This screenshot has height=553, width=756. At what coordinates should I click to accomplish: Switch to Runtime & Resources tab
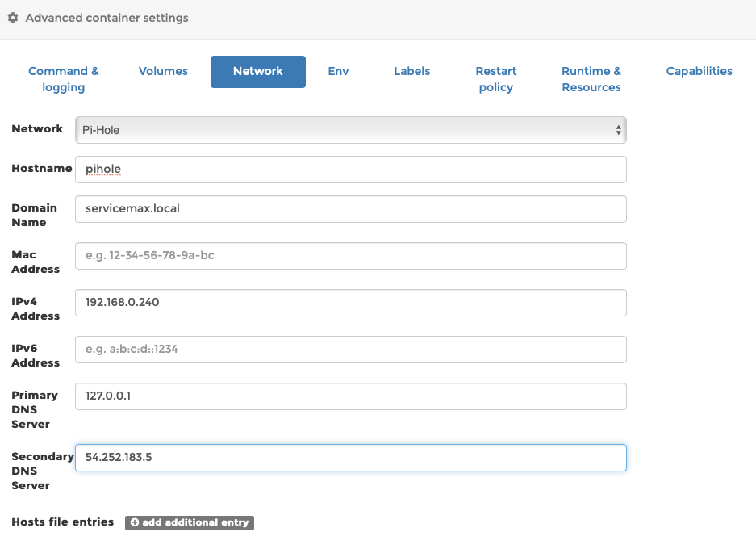(591, 79)
